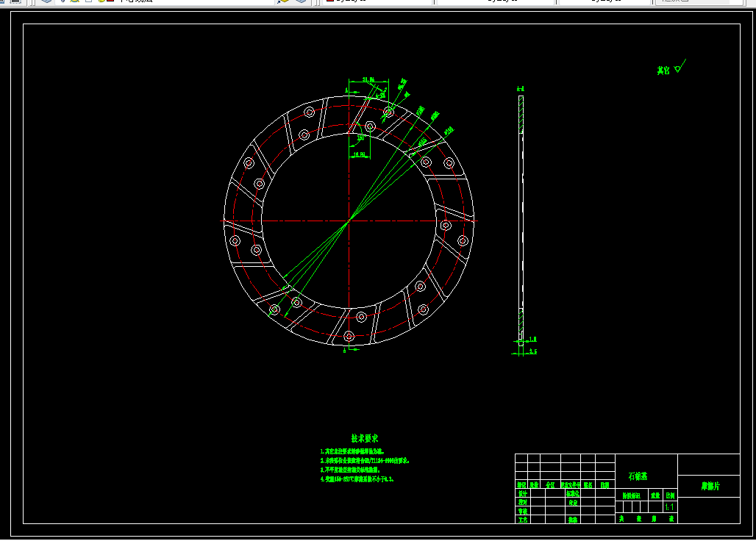Open the layer name dropdown in top toolbar
The height and width of the screenshot is (541, 756).
tap(164, 1)
